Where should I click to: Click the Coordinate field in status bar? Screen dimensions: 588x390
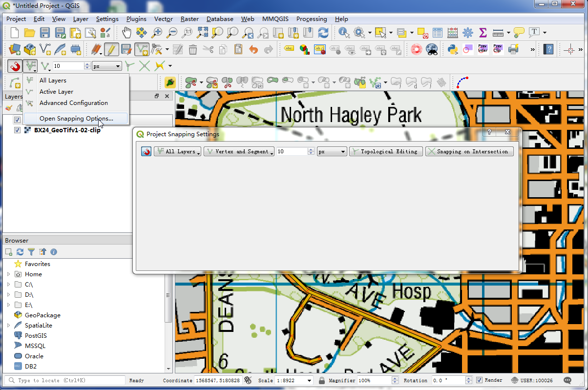(x=218, y=381)
